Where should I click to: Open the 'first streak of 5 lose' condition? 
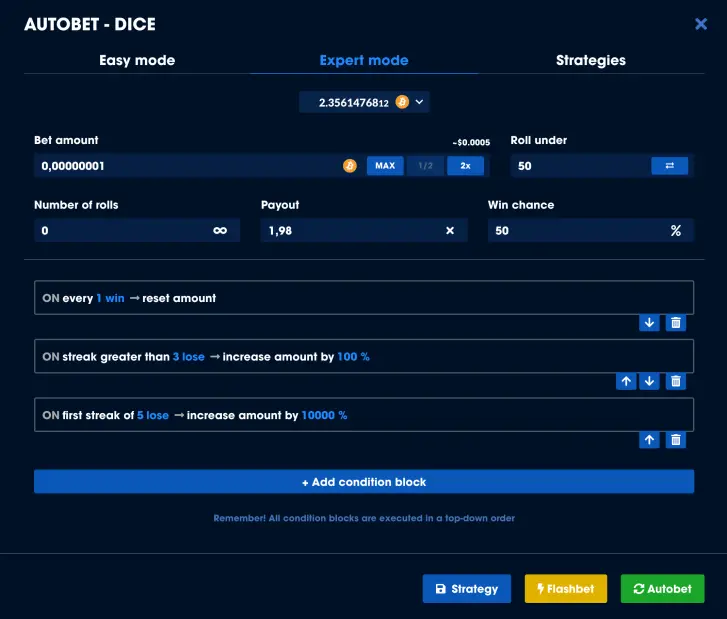(x=364, y=415)
